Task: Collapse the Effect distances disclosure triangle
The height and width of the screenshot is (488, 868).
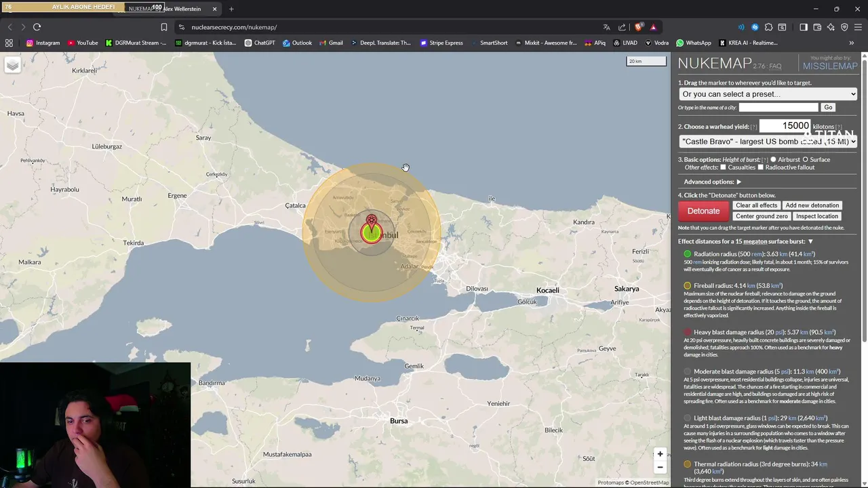Action: [810, 241]
